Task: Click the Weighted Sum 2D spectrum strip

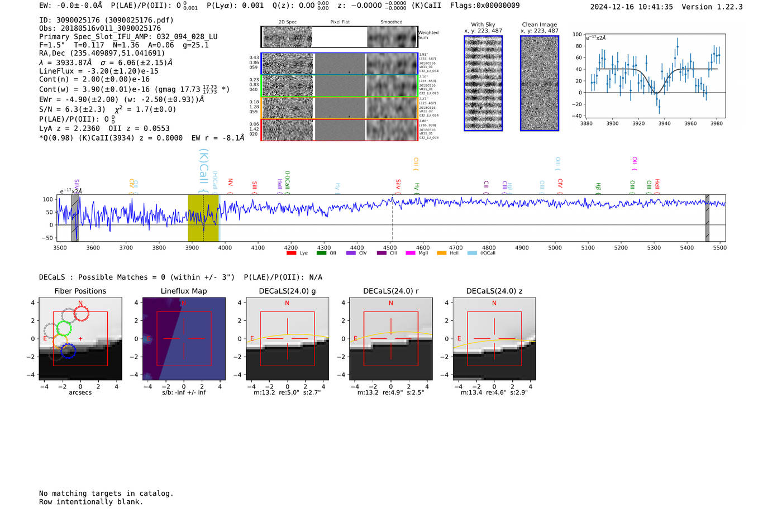Action: click(340, 37)
